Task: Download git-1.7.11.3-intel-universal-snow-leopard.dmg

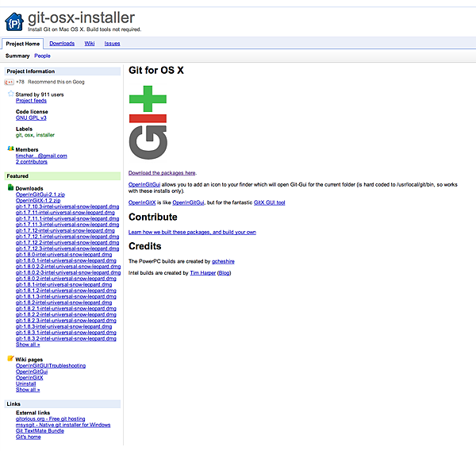Action: click(x=67, y=225)
